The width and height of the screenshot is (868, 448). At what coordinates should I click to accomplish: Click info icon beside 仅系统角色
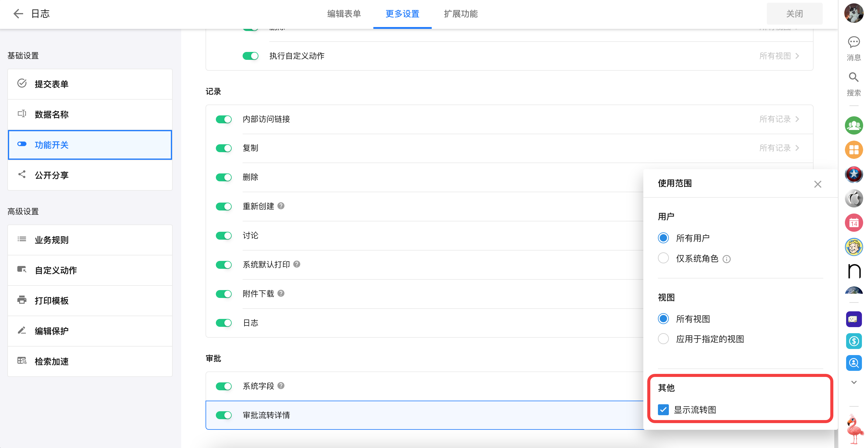pos(727,259)
